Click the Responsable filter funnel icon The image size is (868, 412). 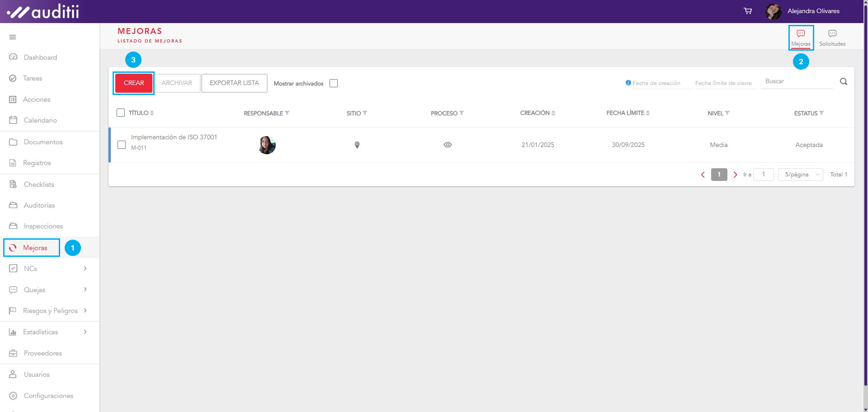click(287, 113)
